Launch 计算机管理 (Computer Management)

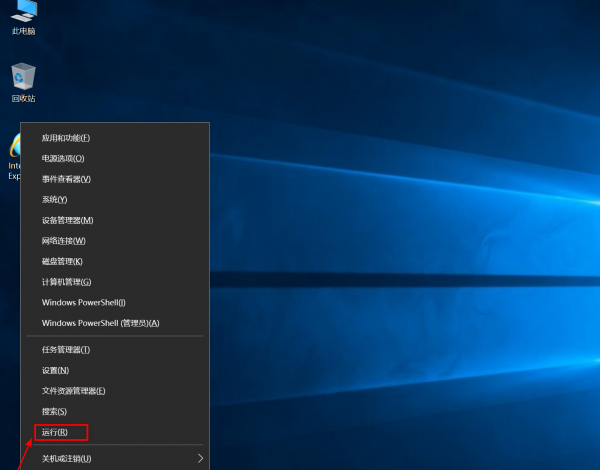pos(66,282)
